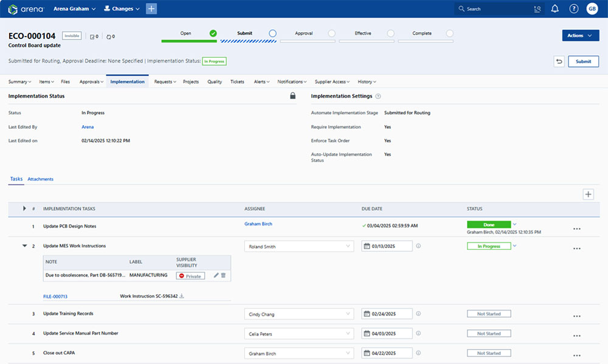Viewport: 608px width, 364px height.
Task: Open the Actions dropdown button
Action: [x=581, y=36]
